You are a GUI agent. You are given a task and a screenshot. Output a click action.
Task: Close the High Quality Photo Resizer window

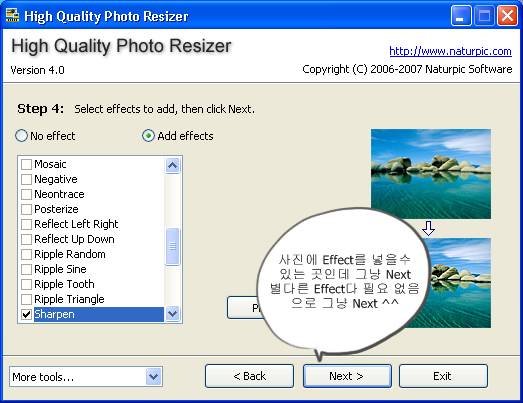click(x=507, y=15)
